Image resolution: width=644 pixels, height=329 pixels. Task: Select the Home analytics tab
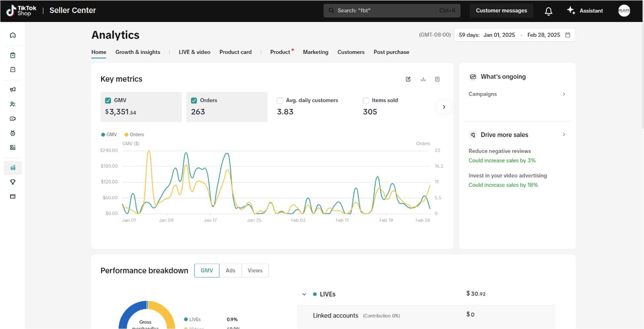point(99,52)
